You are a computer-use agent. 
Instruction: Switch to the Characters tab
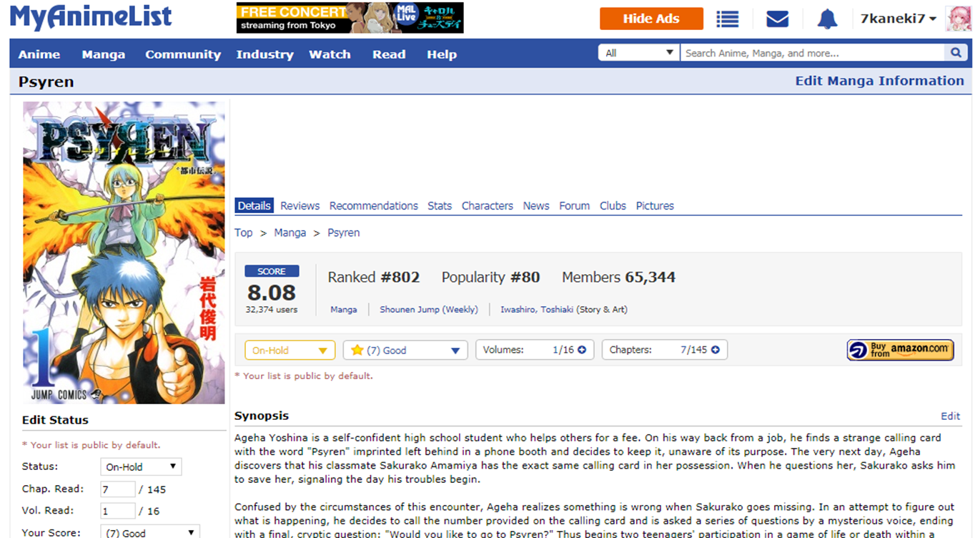(x=487, y=206)
